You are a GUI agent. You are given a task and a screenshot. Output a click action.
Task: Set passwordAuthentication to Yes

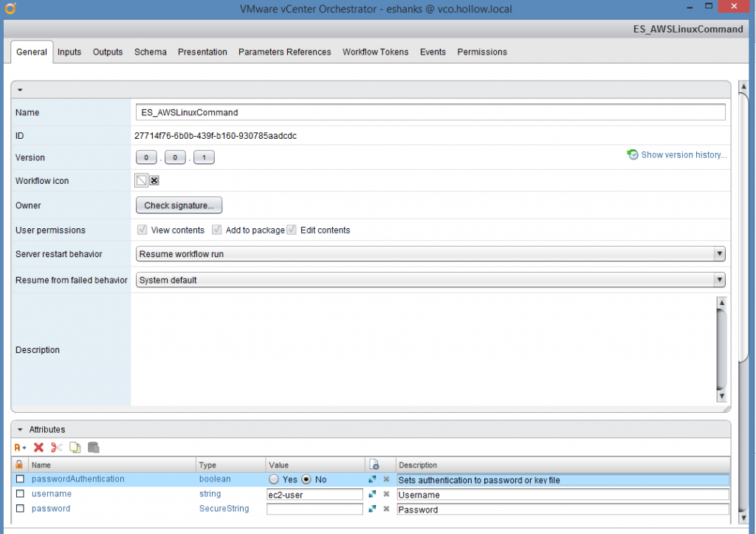(272, 479)
